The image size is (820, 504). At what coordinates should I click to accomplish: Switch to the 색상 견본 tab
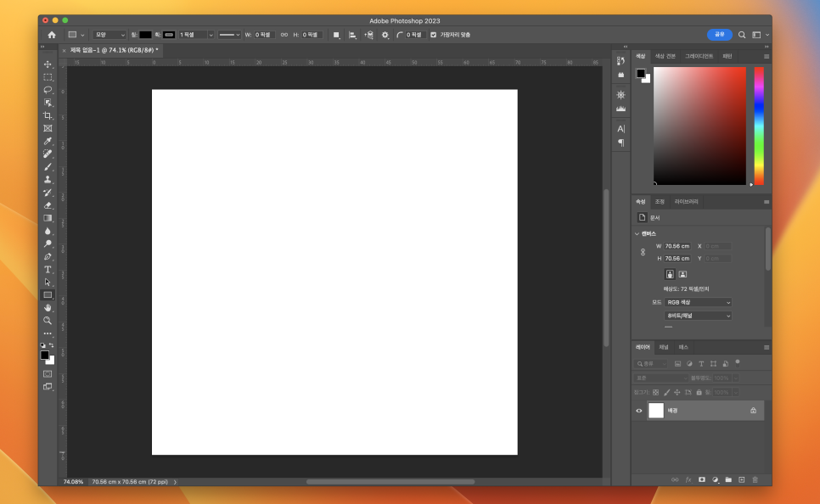(666, 56)
